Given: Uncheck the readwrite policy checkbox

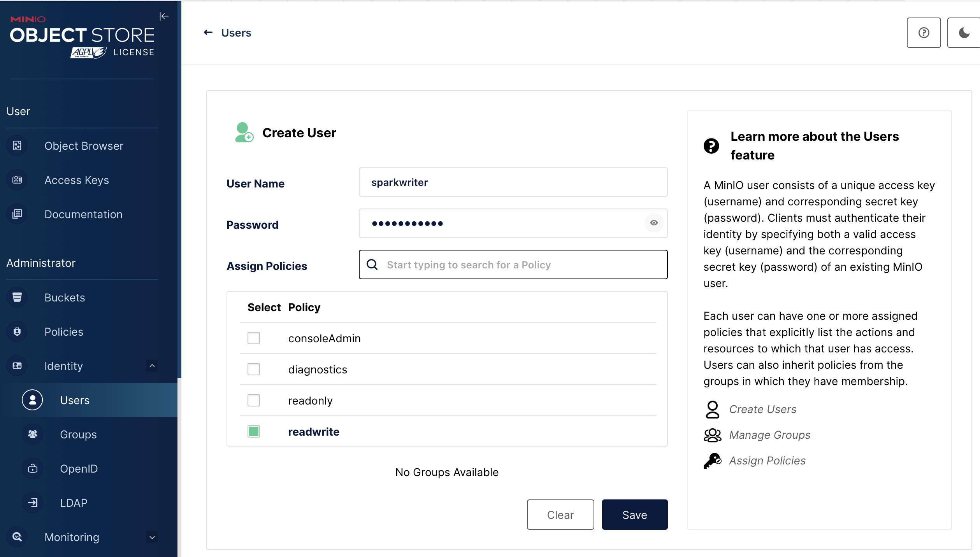Looking at the screenshot, I should pyautogui.click(x=254, y=431).
